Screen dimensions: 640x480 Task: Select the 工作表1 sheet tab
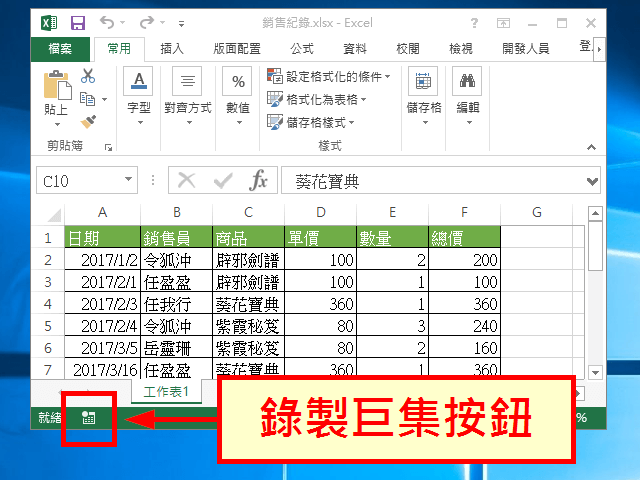point(166,391)
